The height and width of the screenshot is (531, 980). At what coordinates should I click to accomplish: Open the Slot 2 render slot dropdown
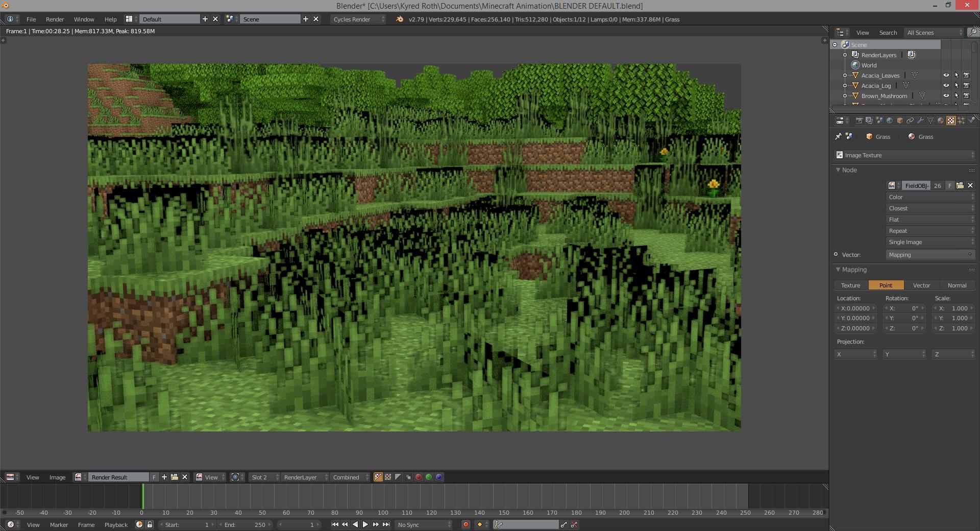[x=264, y=477]
